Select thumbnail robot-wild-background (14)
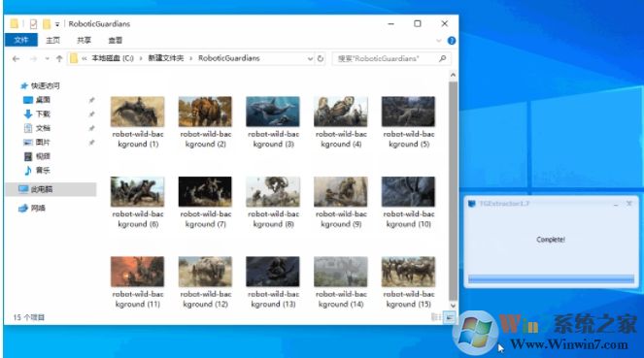644x358 pixels. 341,272
